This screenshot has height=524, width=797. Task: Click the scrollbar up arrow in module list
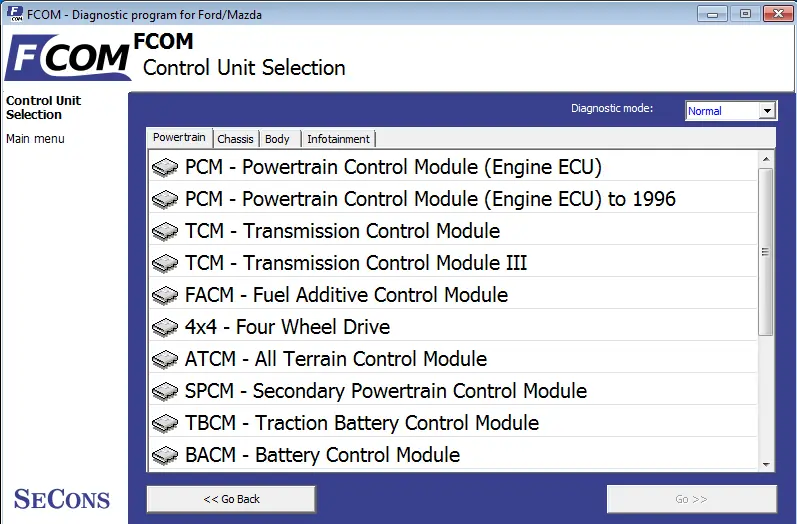click(766, 160)
